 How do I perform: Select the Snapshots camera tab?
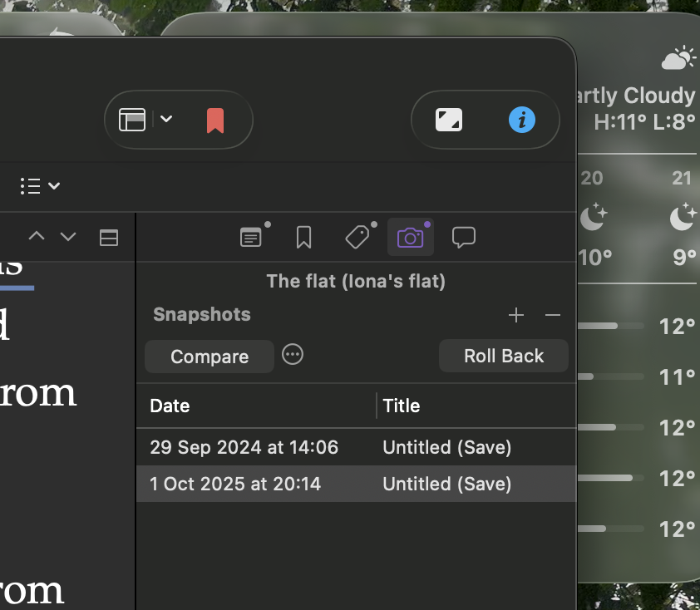point(410,238)
